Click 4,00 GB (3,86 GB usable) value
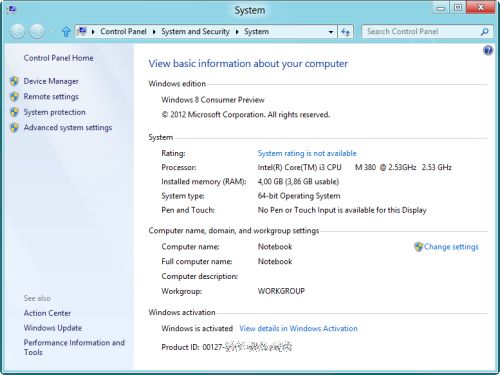Viewport: 500px width, 375px height. [x=298, y=182]
